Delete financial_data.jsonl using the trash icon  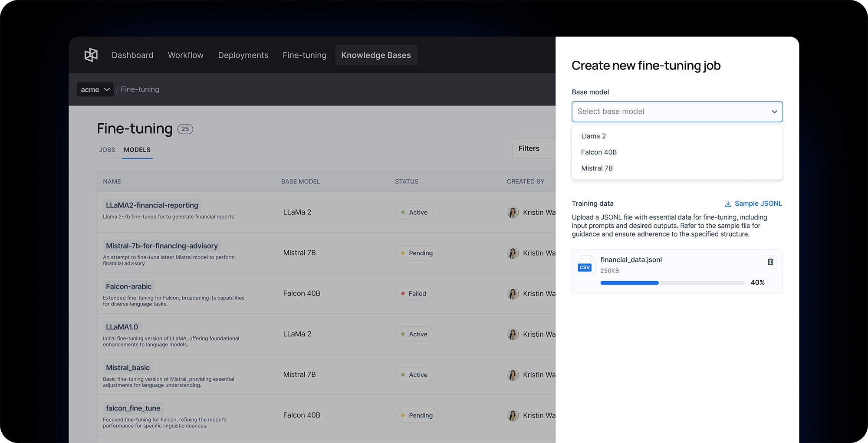(x=770, y=262)
